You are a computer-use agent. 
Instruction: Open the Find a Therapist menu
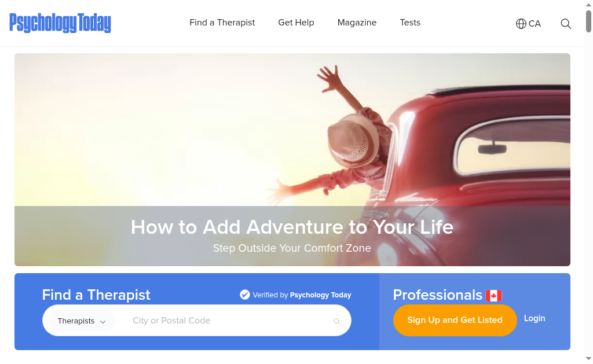222,23
